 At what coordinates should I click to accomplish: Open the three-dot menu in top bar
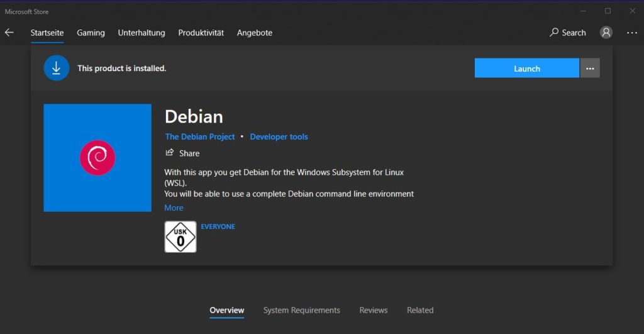coord(631,33)
